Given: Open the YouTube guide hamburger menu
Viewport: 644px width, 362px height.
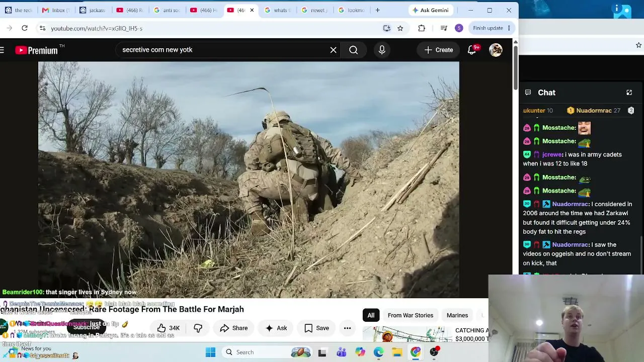Looking at the screenshot, I should (x=3, y=50).
